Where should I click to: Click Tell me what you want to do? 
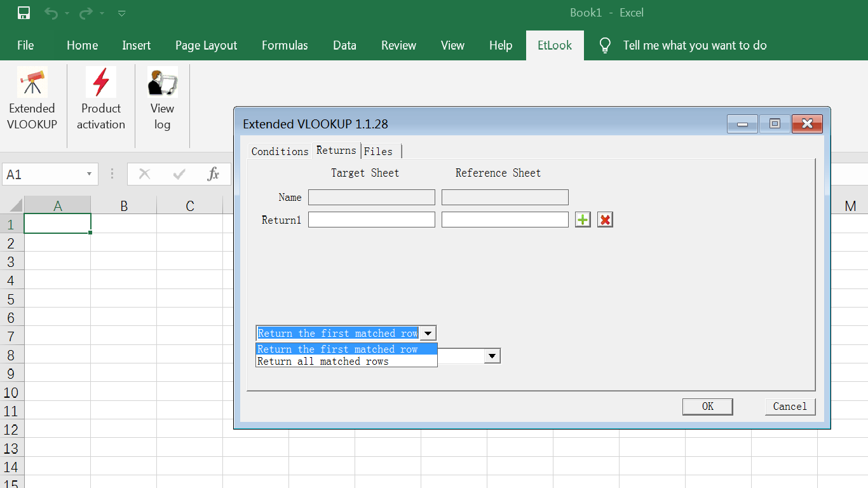[x=695, y=45]
